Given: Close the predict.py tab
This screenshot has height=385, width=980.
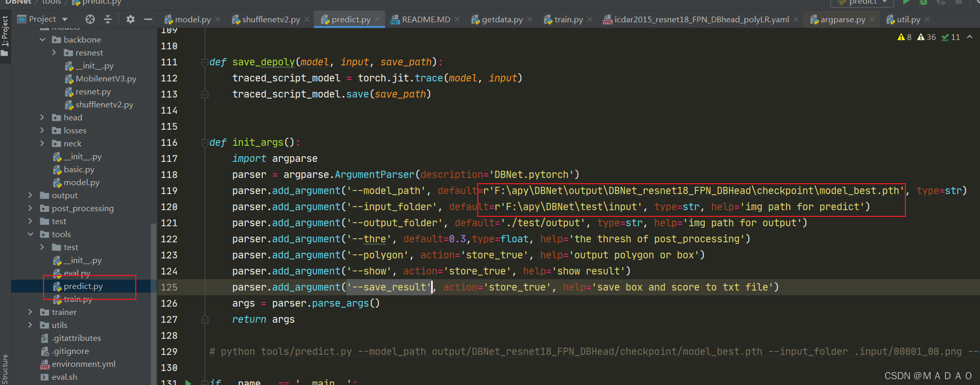Looking at the screenshot, I should click(377, 20).
